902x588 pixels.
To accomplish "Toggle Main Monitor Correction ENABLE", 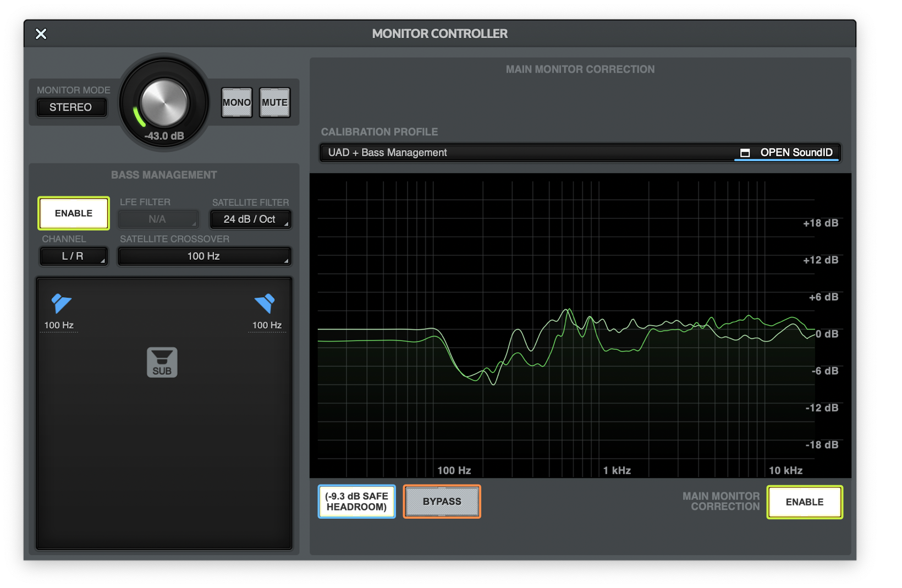I will [x=805, y=502].
